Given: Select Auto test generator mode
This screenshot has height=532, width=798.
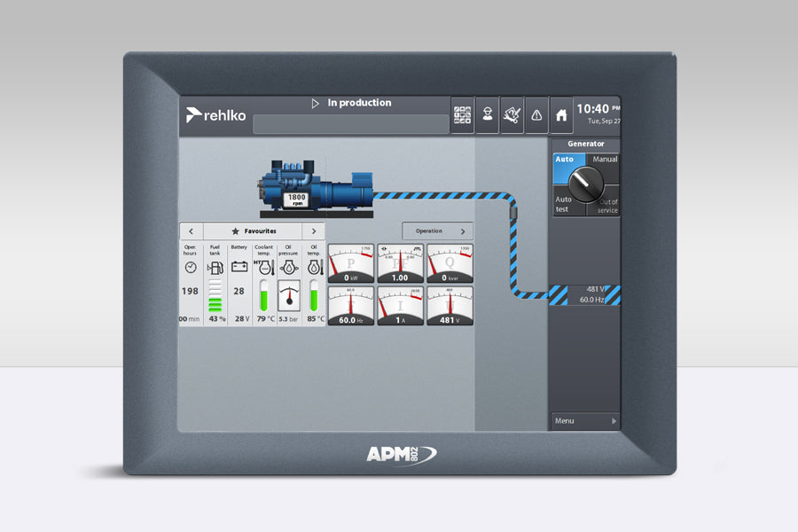Looking at the screenshot, I should click(564, 204).
